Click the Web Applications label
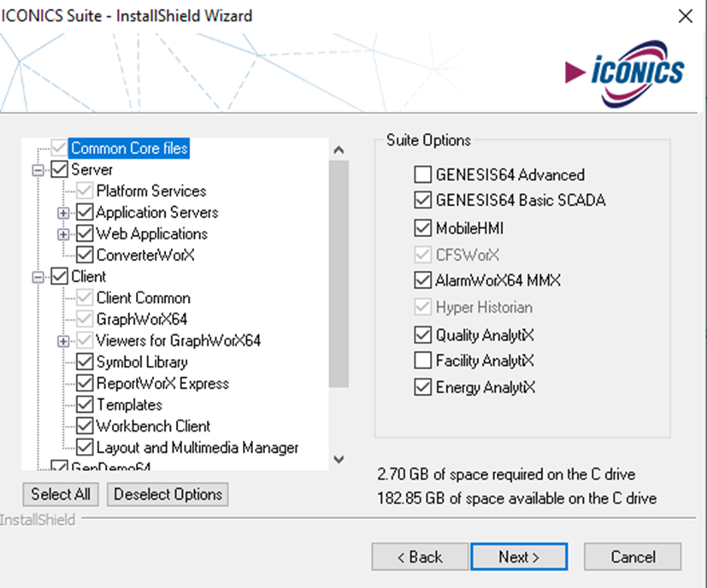 pos(151,233)
